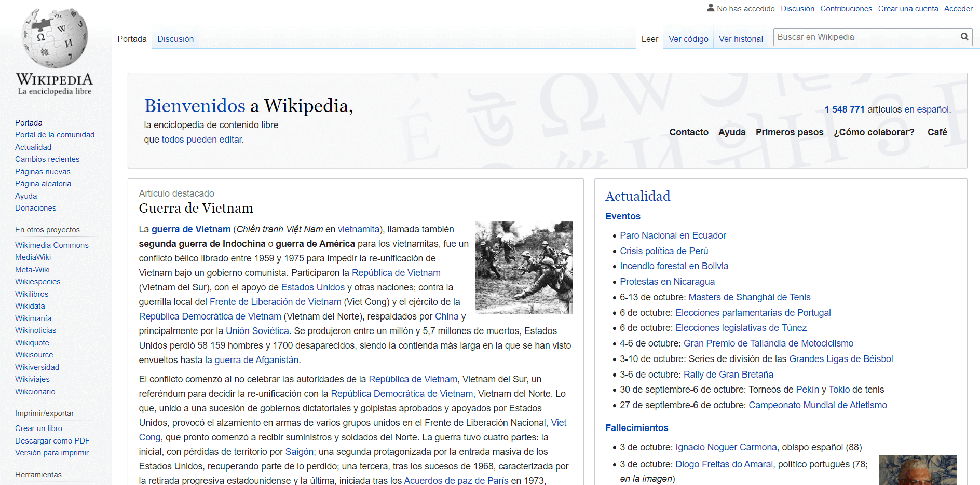980x485 pixels.
Task: Click the search magnifier icon
Action: 964,37
